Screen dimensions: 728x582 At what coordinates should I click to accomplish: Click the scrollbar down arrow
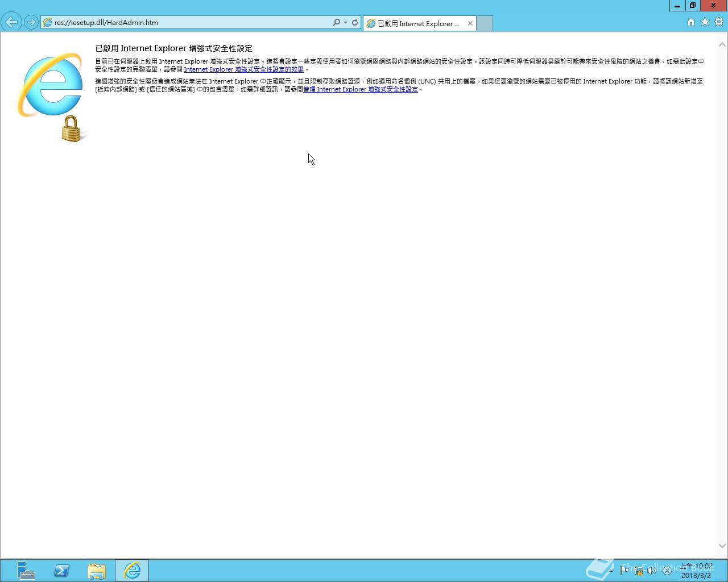pos(722,546)
